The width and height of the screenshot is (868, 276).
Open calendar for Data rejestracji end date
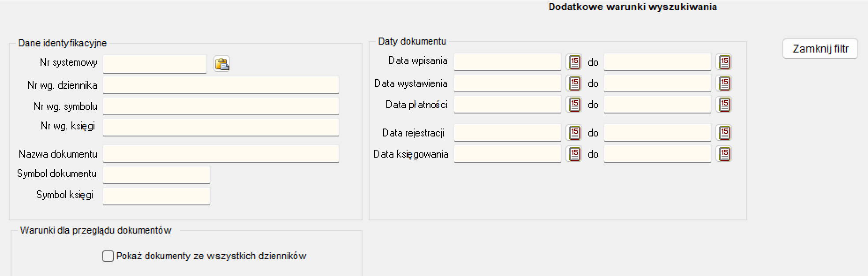pyautogui.click(x=724, y=133)
